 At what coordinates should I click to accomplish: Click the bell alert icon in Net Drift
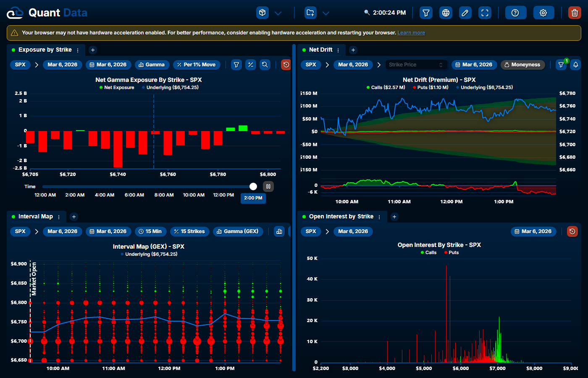coord(576,65)
